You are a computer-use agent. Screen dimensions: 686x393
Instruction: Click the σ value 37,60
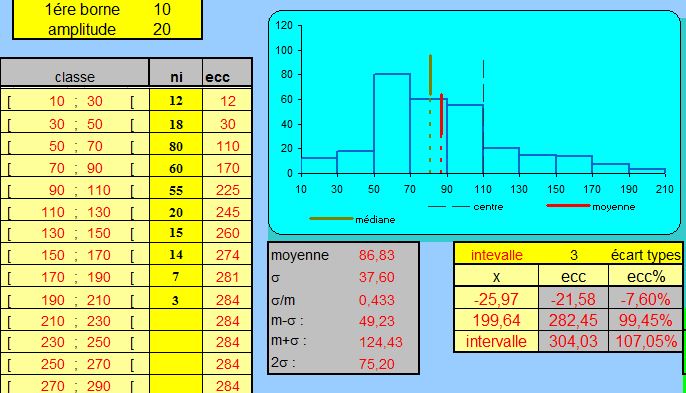click(x=377, y=277)
